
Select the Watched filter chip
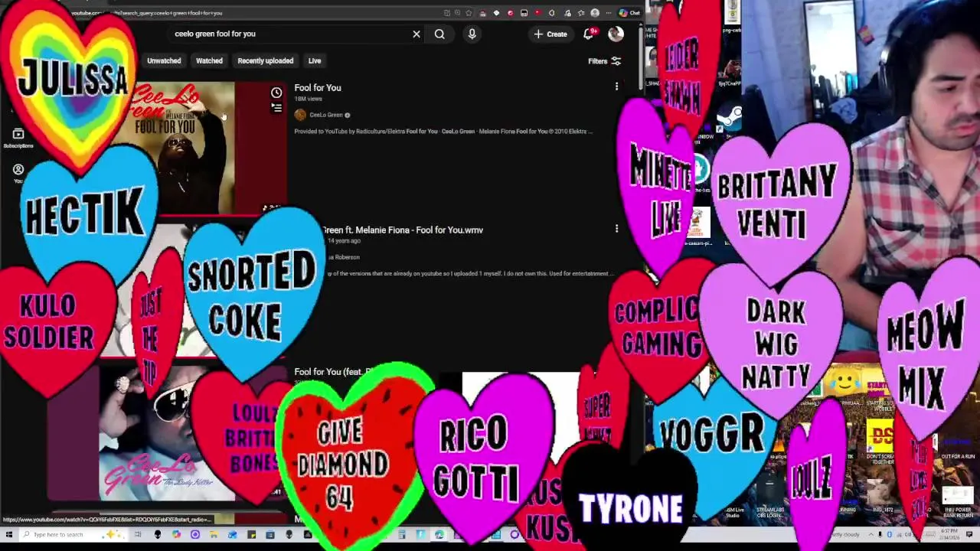click(209, 60)
